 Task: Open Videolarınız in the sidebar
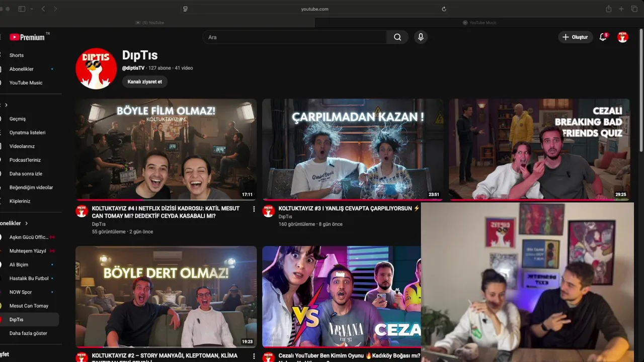[x=22, y=146]
